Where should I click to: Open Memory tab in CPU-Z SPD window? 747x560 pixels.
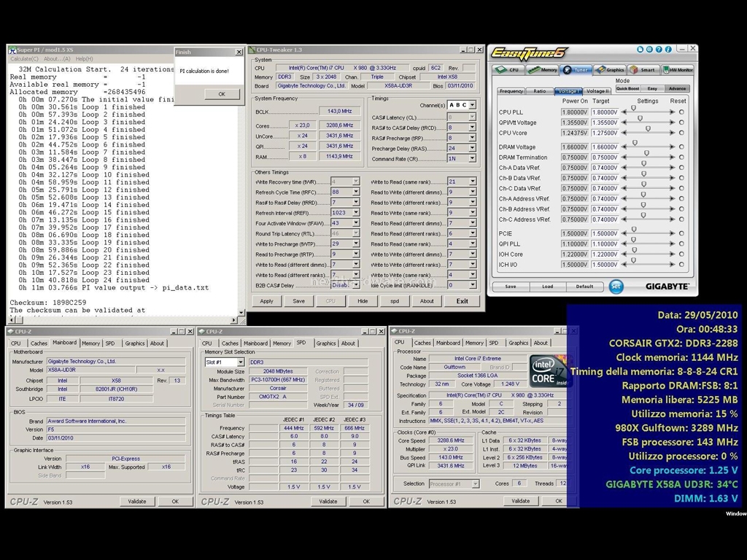282,343
